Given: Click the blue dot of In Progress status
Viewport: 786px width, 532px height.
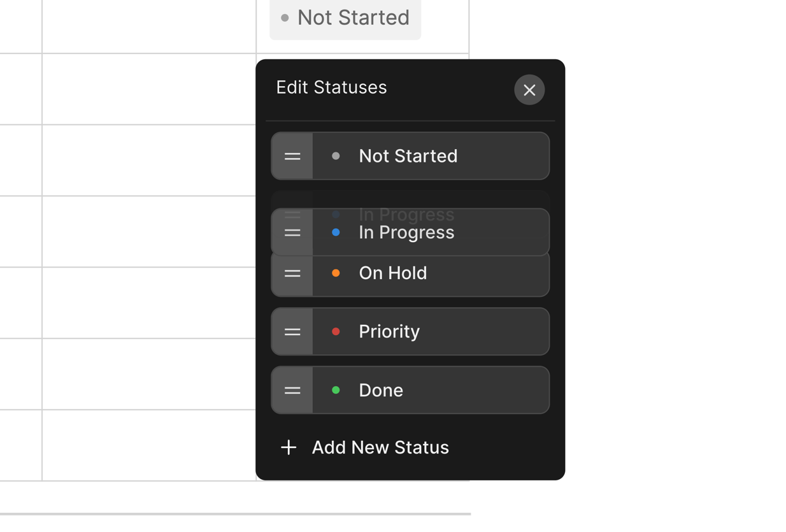Looking at the screenshot, I should [336, 233].
